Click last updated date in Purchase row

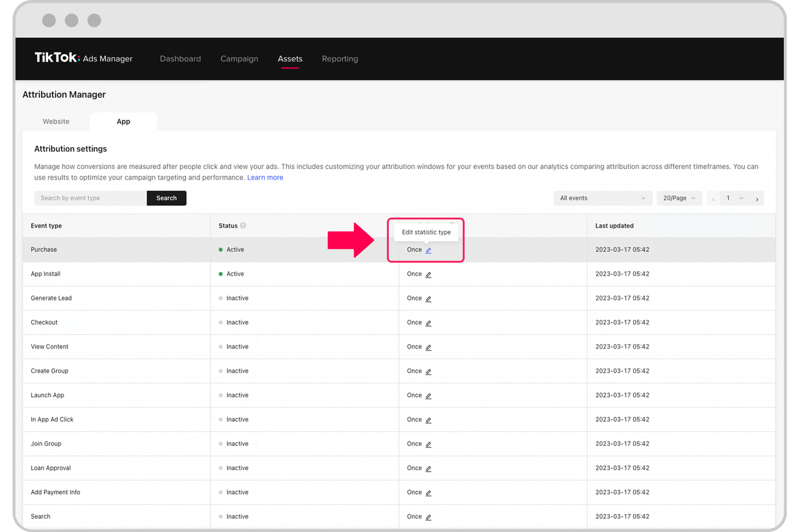coord(622,249)
